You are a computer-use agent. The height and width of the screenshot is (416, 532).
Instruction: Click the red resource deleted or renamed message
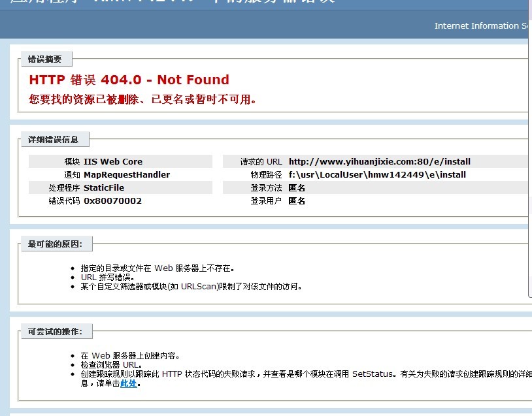click(142, 99)
